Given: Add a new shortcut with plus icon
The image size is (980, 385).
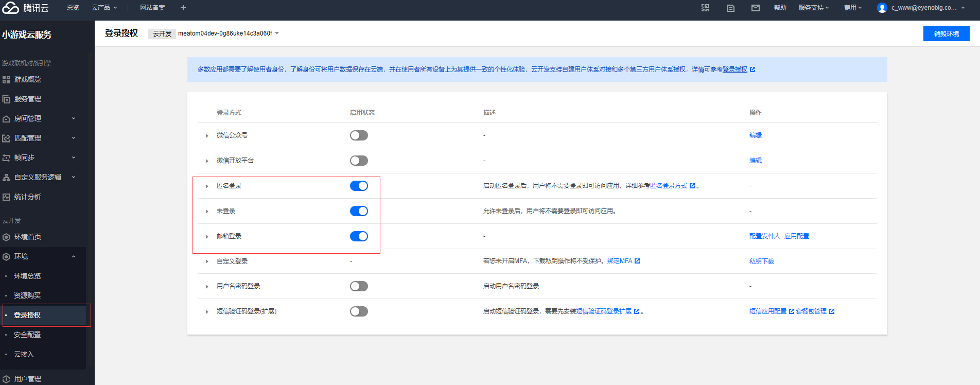Looking at the screenshot, I should coord(183,8).
